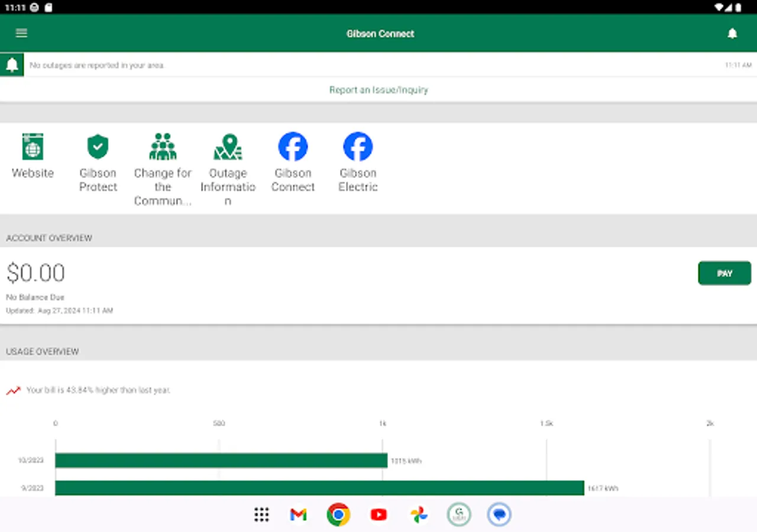Tap the Wi-Fi icon in the status bar
The height and width of the screenshot is (532, 757).
[x=720, y=7]
